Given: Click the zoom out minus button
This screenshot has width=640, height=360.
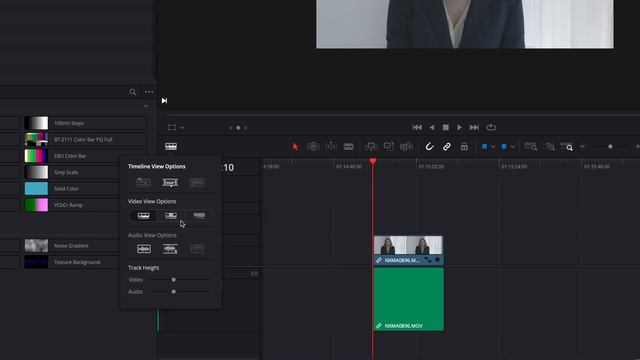Looking at the screenshot, I should point(582,147).
